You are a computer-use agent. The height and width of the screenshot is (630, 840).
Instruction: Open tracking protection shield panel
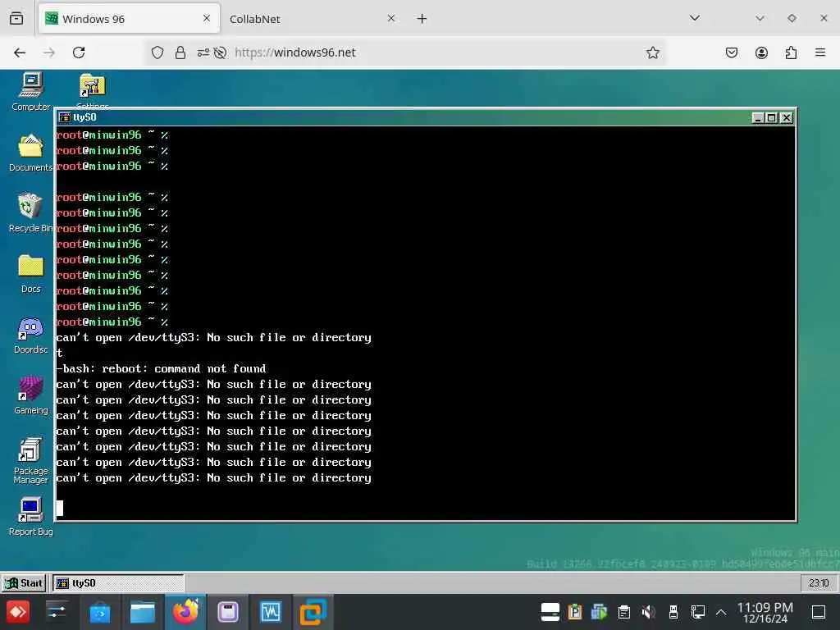(x=157, y=52)
